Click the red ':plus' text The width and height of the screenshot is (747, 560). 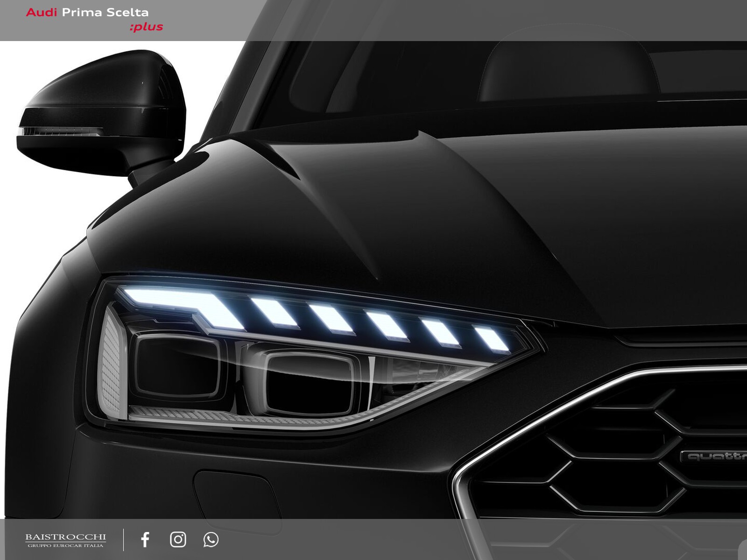(x=146, y=27)
